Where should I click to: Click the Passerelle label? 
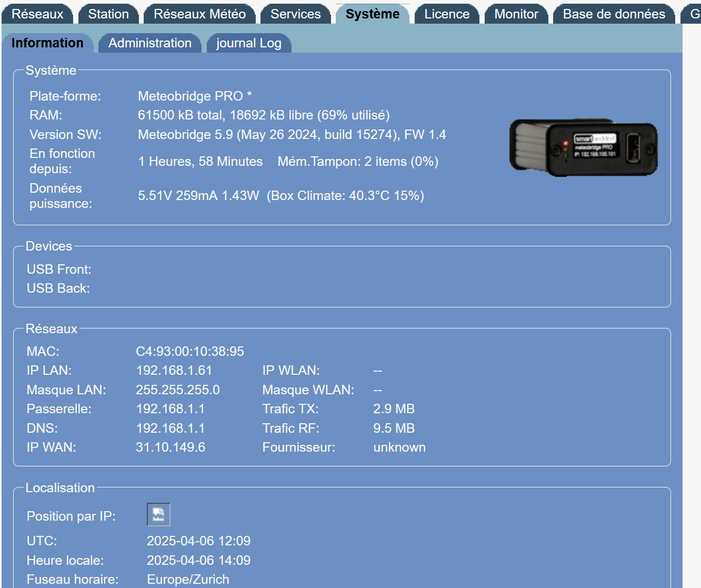59,409
